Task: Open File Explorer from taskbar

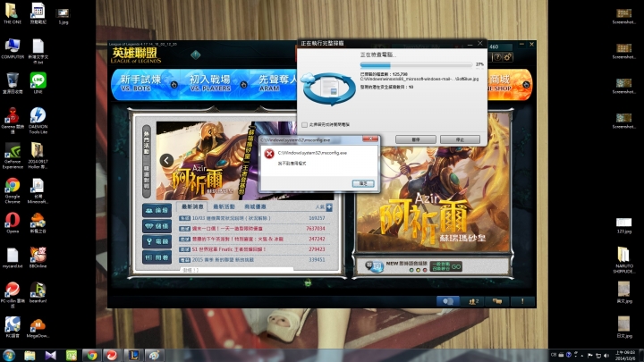Action: (30, 355)
